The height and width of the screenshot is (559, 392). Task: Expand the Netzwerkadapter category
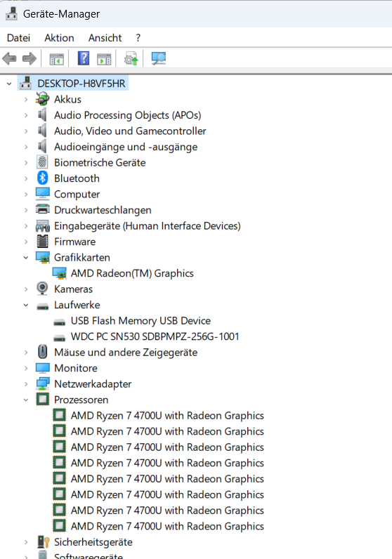(26, 384)
